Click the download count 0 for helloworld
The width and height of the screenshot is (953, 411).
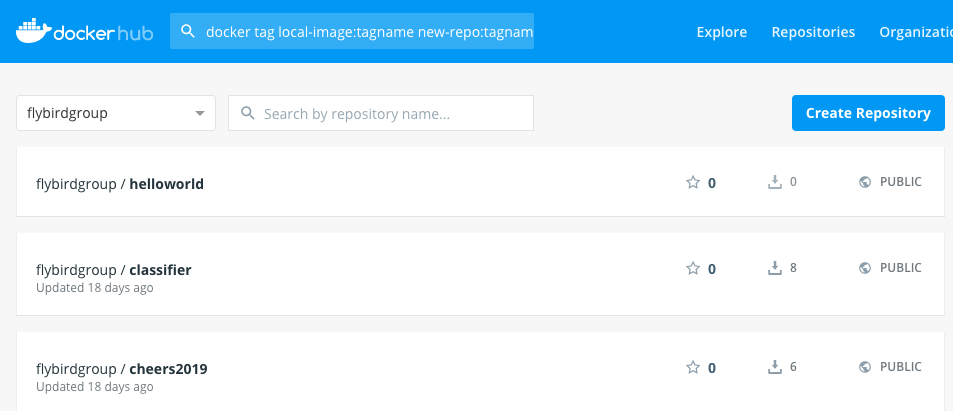pos(793,182)
